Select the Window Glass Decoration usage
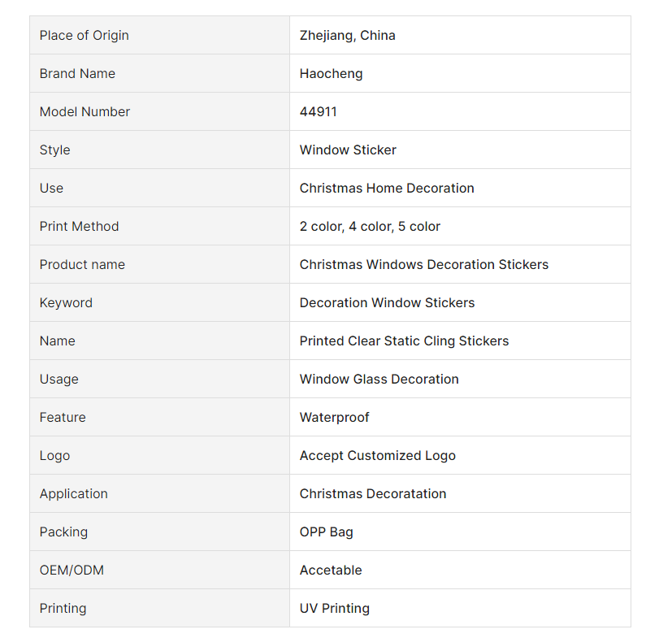 tap(379, 379)
